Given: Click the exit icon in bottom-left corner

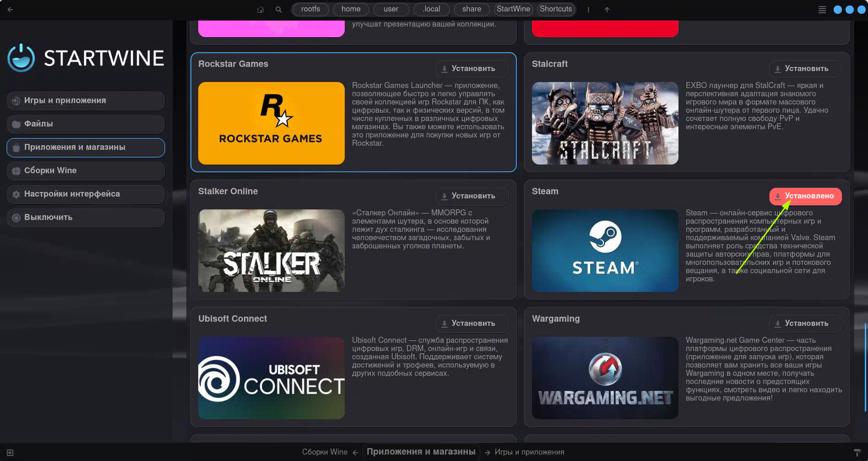Looking at the screenshot, I should point(10,453).
